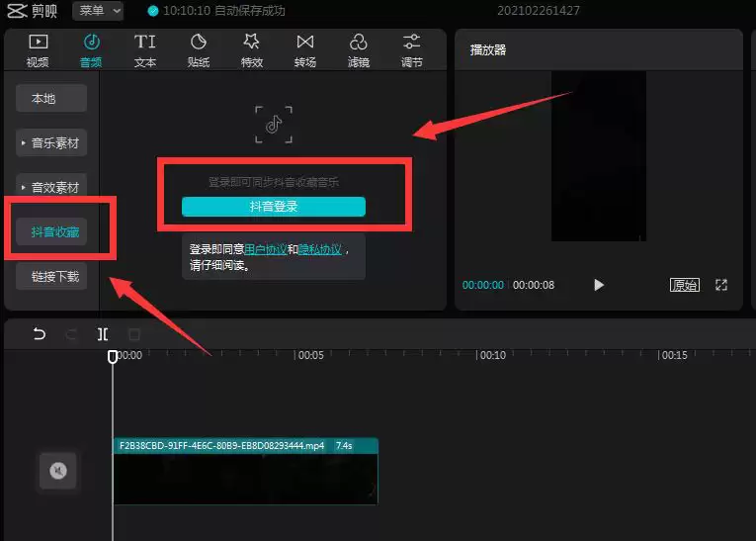Open the 菜单 dropdown menu
This screenshot has width=756, height=541.
pos(100,11)
